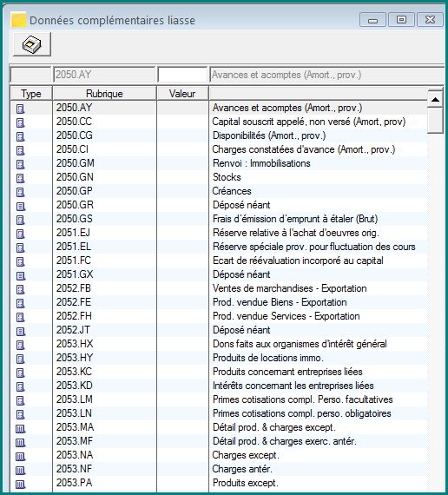Sort by the Rubrique column header
This screenshot has height=495, width=448.
tap(104, 94)
